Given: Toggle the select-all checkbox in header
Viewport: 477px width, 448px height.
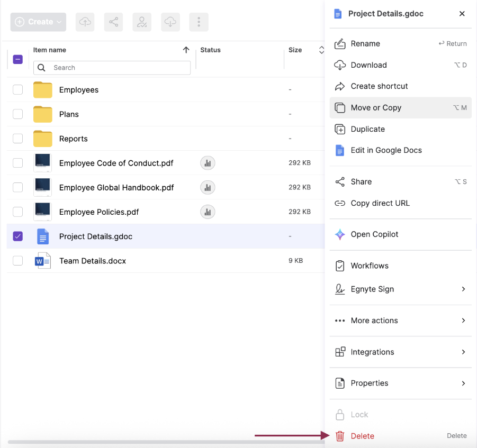Looking at the screenshot, I should pos(18,59).
